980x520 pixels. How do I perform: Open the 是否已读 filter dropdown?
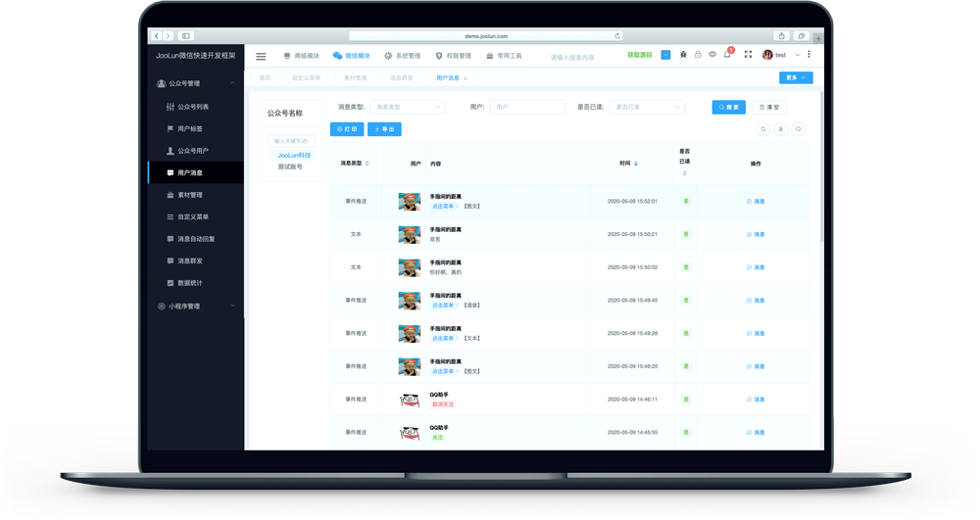click(647, 108)
